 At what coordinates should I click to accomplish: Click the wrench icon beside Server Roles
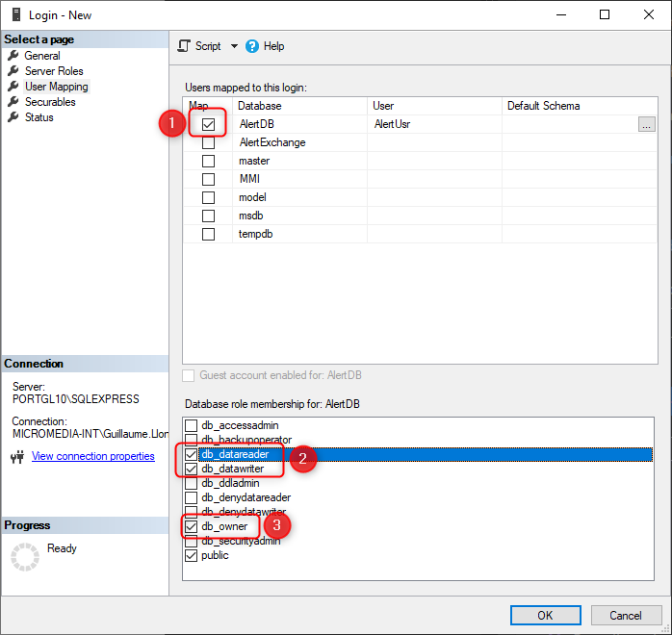[x=13, y=71]
